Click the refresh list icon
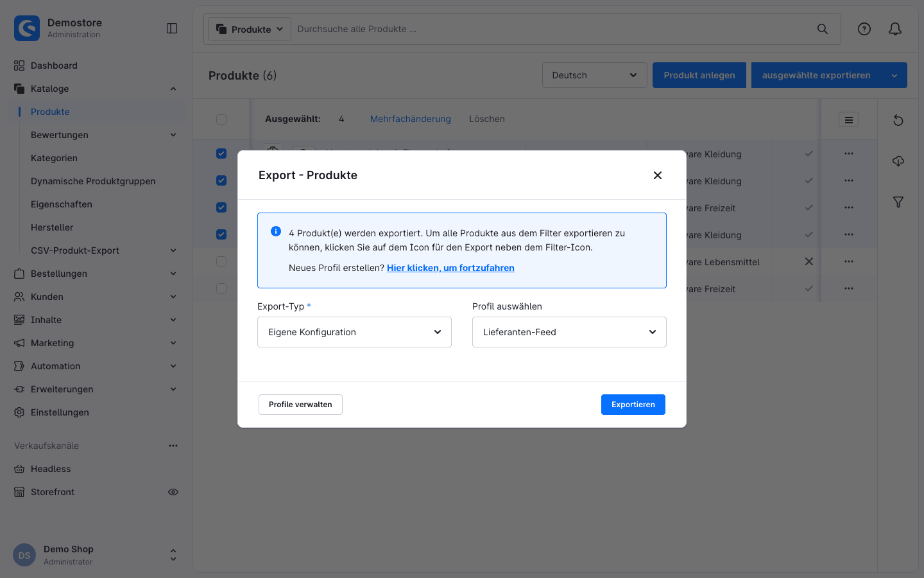This screenshot has width=924, height=578. click(898, 120)
